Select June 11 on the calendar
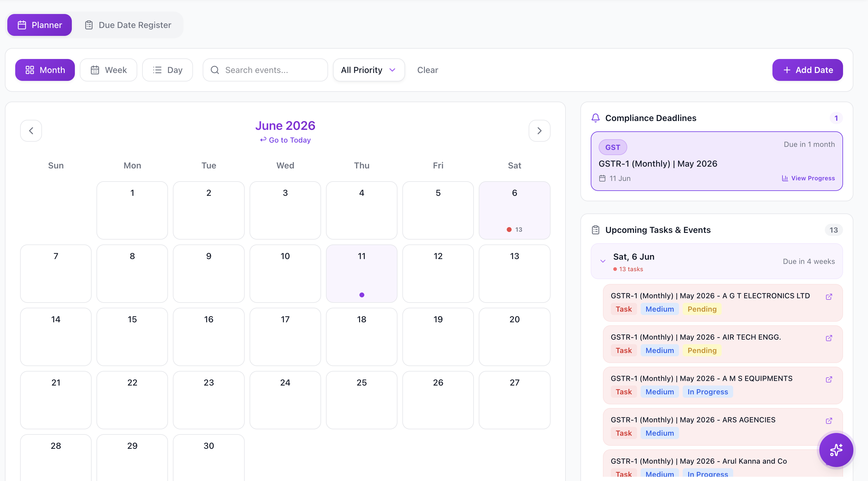The height and width of the screenshot is (481, 868). click(x=362, y=274)
